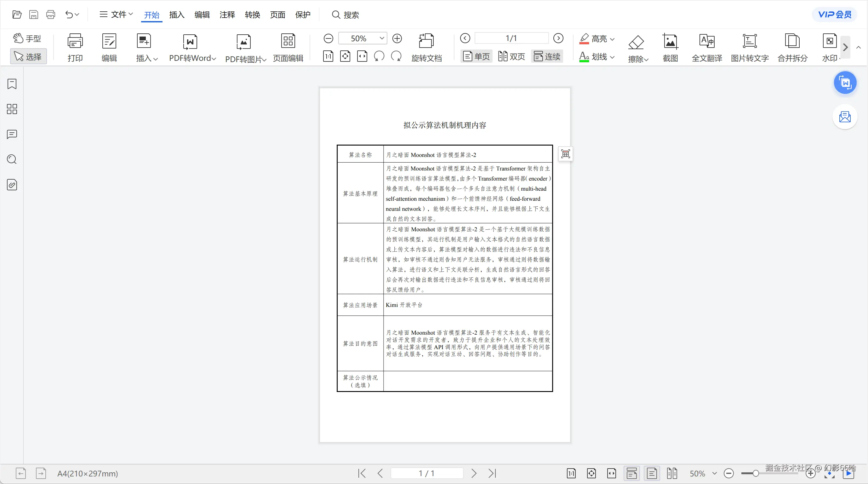This screenshot has height=484, width=868.
Task: Jump to last page in status bar
Action: coord(492,473)
